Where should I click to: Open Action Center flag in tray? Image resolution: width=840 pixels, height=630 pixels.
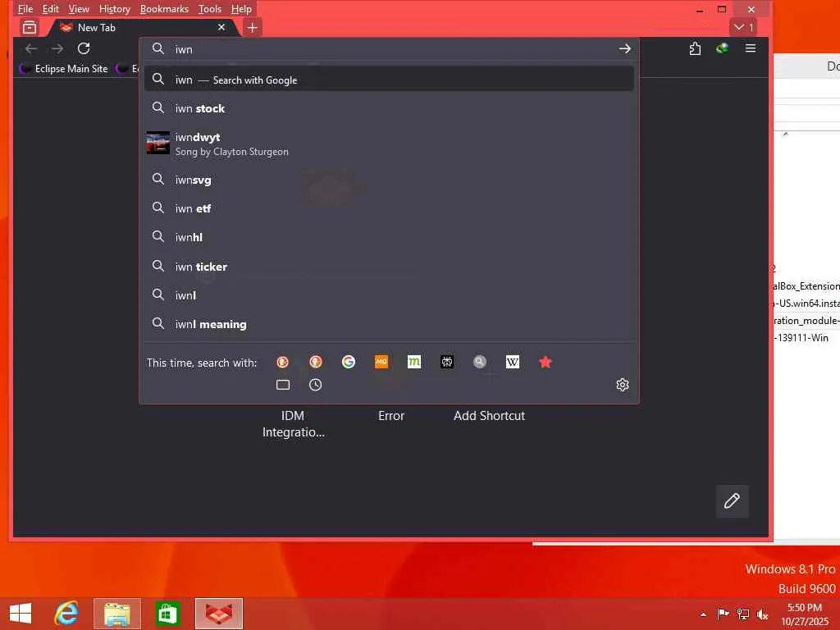point(723,614)
